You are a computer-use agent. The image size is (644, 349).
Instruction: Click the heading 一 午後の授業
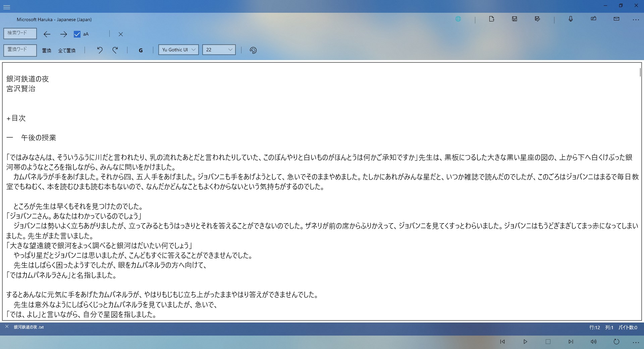coord(31,138)
